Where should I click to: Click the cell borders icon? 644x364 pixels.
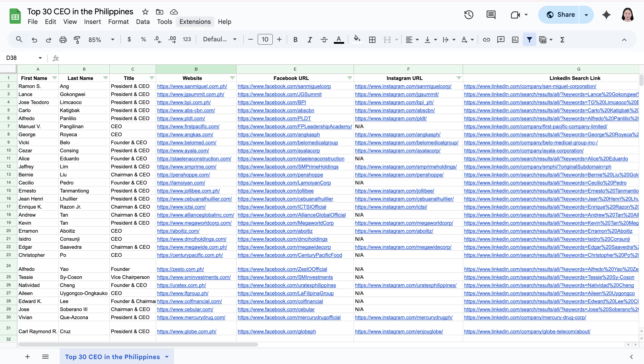372,40
